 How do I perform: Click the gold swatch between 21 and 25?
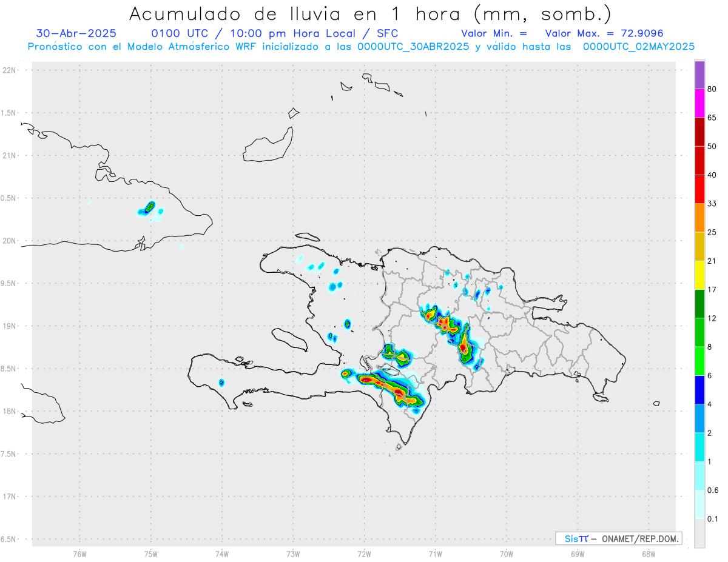tap(699, 247)
